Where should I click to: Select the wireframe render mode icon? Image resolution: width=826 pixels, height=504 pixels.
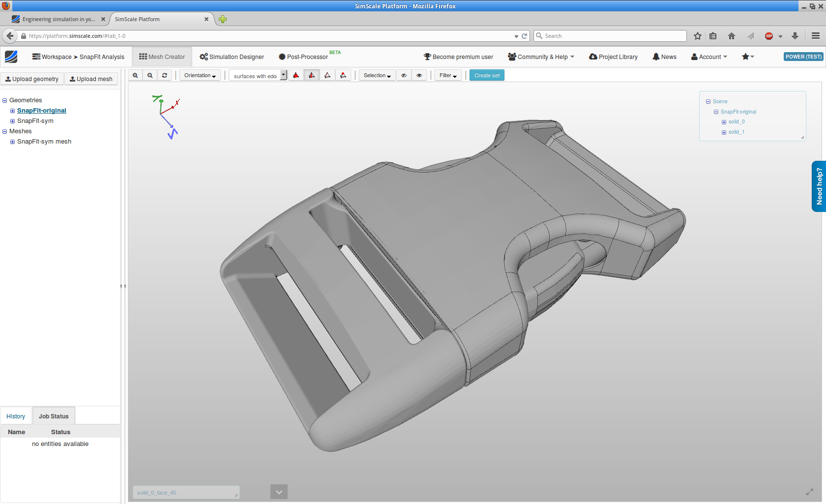click(327, 75)
